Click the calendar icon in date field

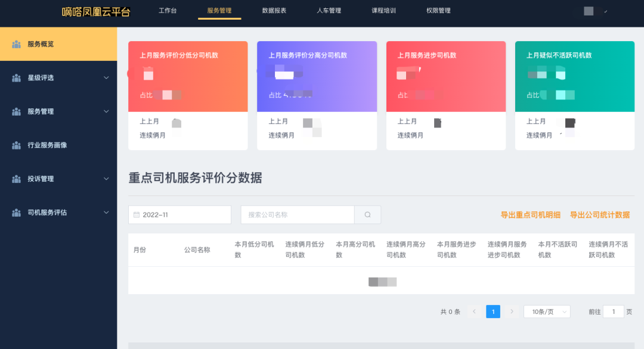(137, 215)
